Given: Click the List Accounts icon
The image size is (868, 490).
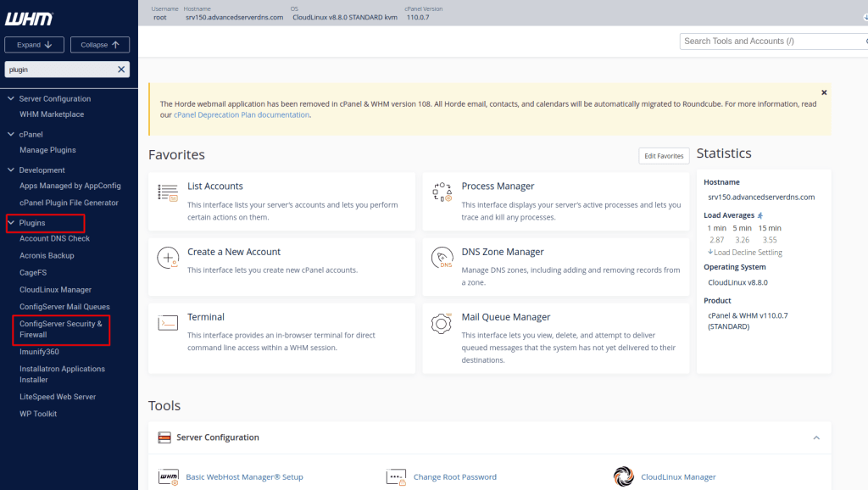Looking at the screenshot, I should coord(168,192).
